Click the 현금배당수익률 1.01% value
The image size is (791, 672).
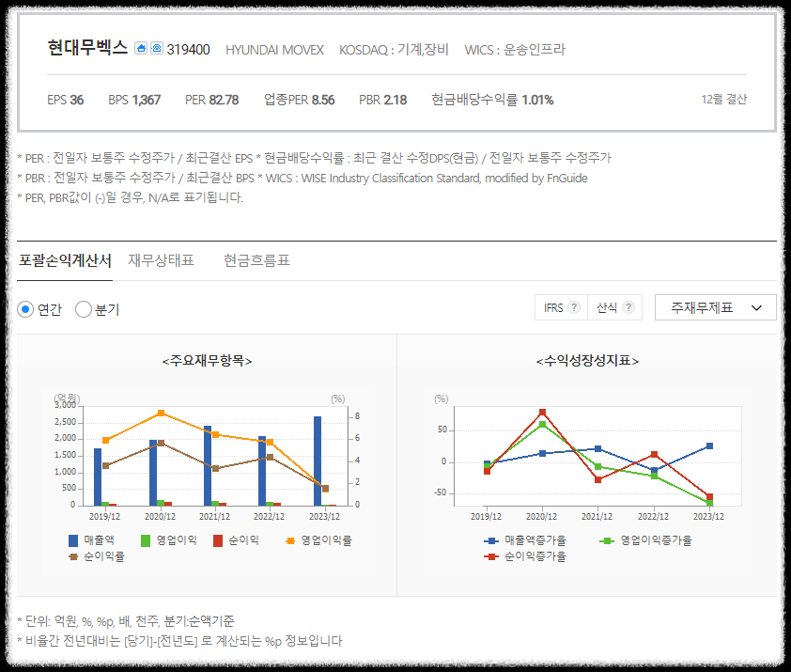point(492,100)
